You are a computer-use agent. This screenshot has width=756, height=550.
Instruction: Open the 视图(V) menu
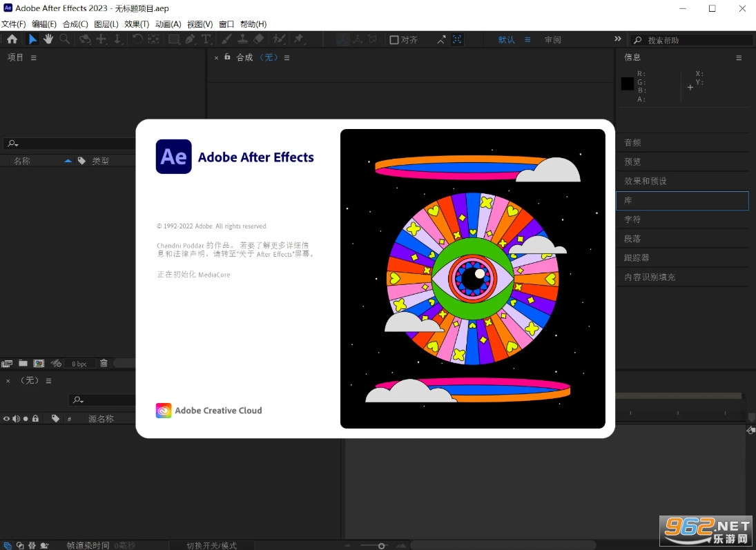pos(200,24)
